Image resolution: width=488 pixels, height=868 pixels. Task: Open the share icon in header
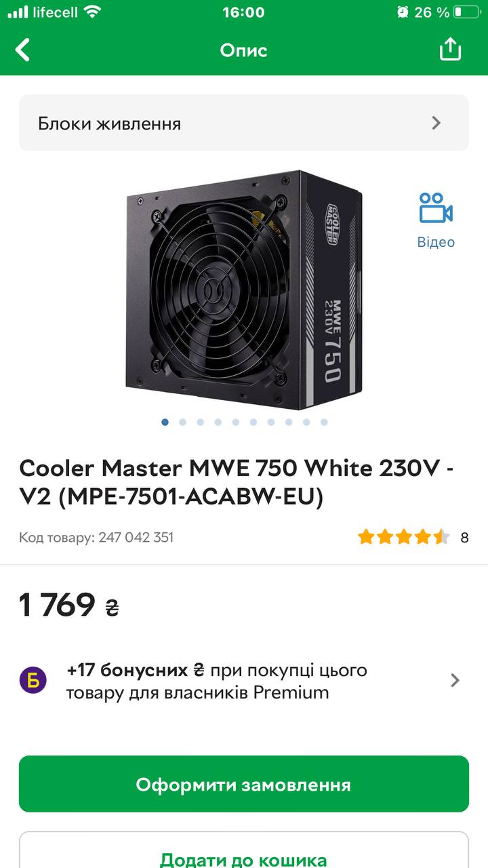[450, 49]
